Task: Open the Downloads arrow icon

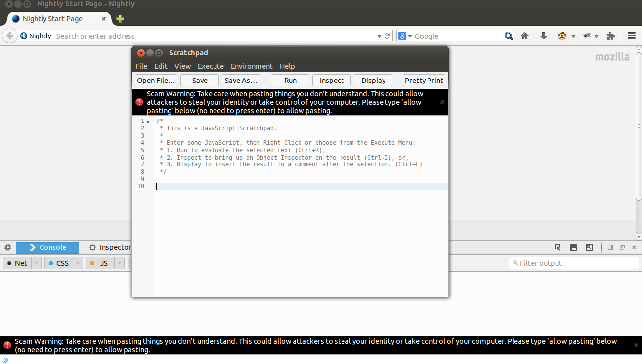Action: (544, 36)
